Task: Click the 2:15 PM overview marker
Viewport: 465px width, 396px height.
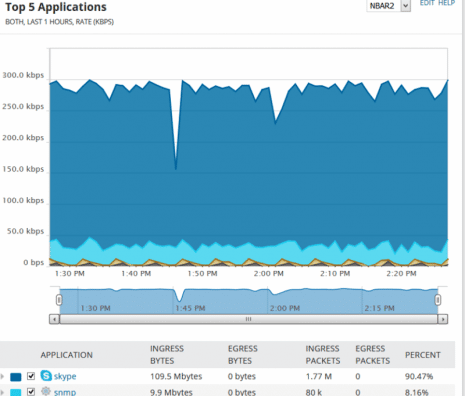Action: point(379,308)
